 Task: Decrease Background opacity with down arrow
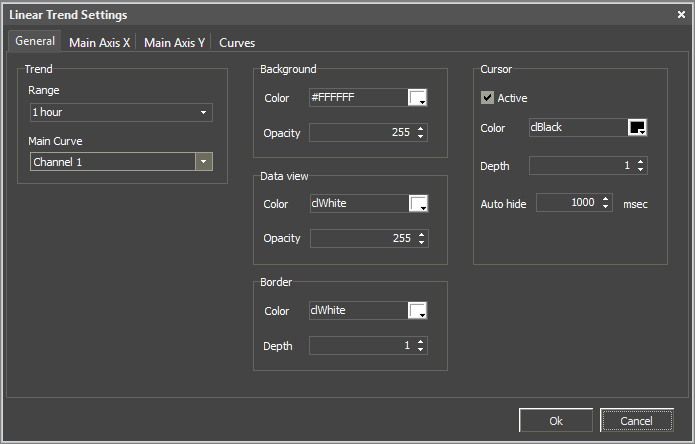point(421,136)
